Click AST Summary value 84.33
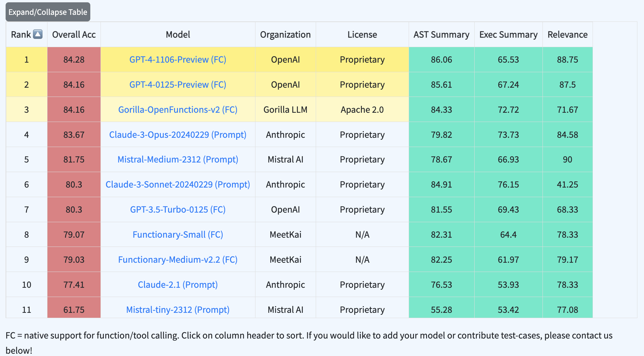 [442, 110]
